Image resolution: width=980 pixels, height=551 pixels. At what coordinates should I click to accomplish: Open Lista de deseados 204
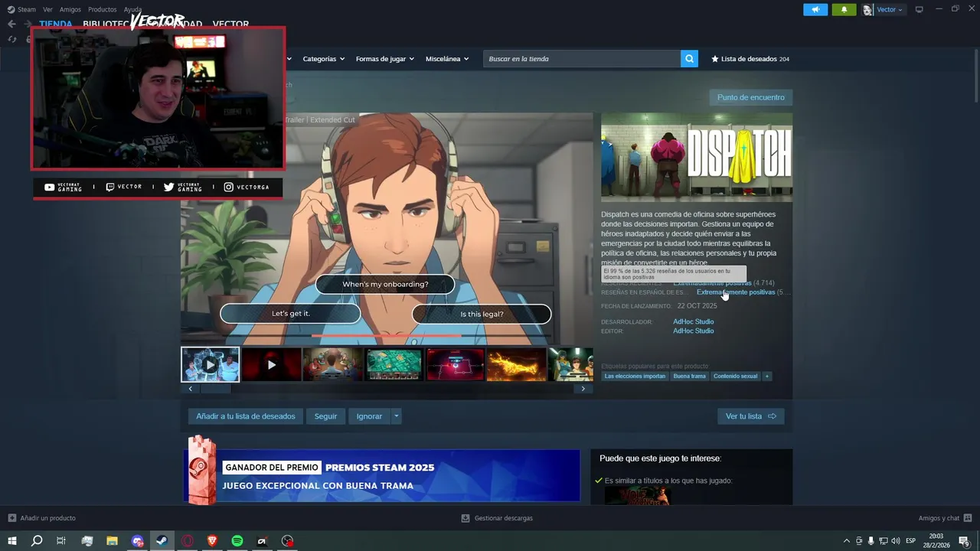(x=750, y=59)
